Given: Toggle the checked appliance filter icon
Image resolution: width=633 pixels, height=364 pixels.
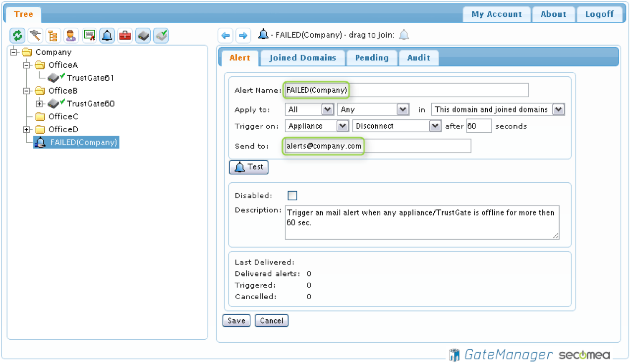Looking at the screenshot, I should pos(161,35).
